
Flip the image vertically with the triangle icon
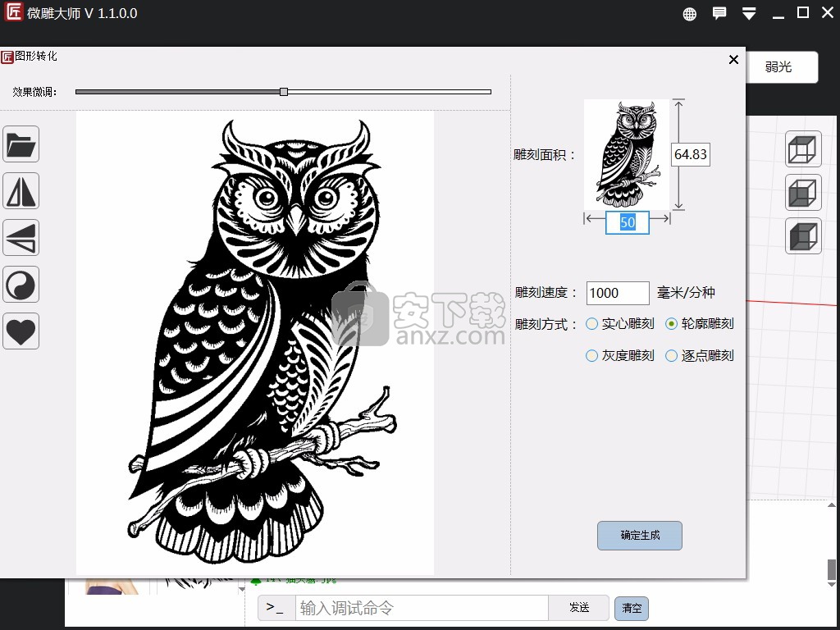tap(21, 237)
